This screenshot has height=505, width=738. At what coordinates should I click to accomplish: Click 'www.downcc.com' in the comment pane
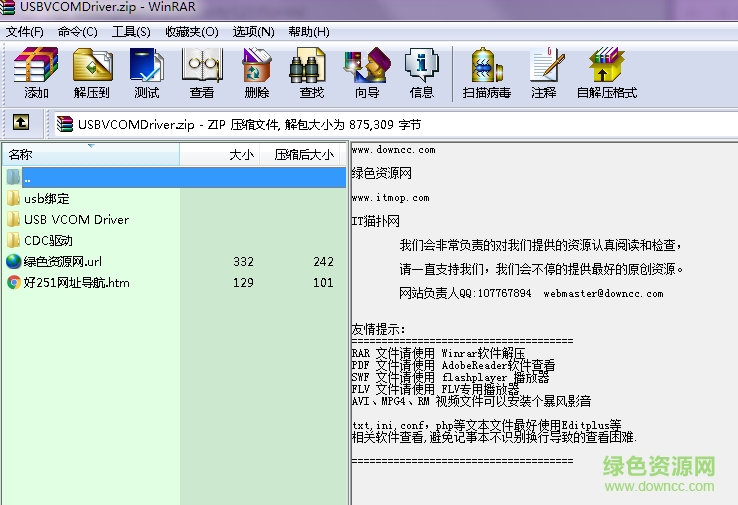coord(393,150)
